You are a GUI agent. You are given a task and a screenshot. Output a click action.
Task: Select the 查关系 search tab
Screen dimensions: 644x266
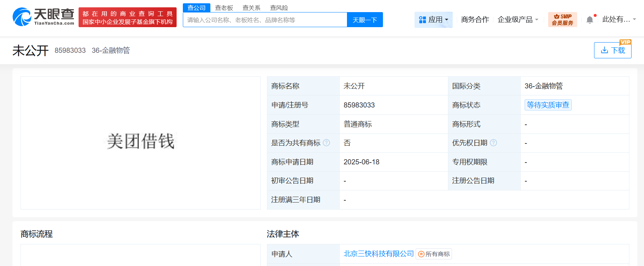[252, 8]
